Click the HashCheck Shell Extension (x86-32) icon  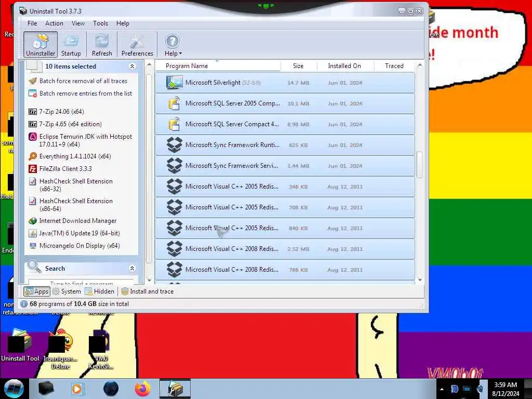tap(33, 181)
